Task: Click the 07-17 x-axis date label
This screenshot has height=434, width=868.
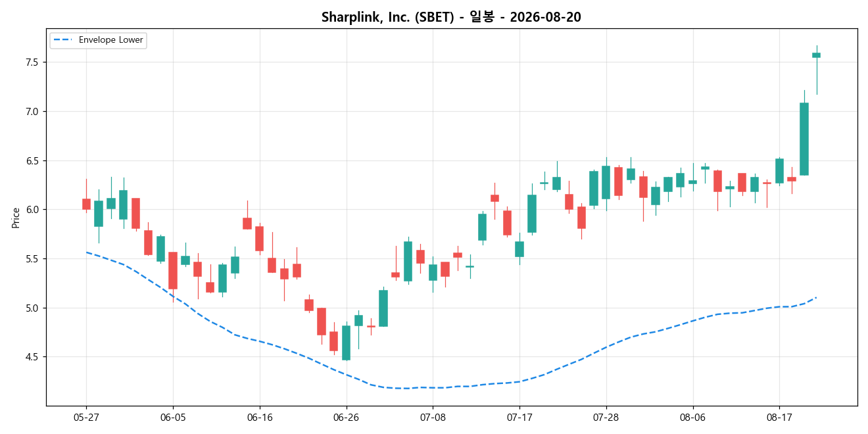Action: (519, 417)
